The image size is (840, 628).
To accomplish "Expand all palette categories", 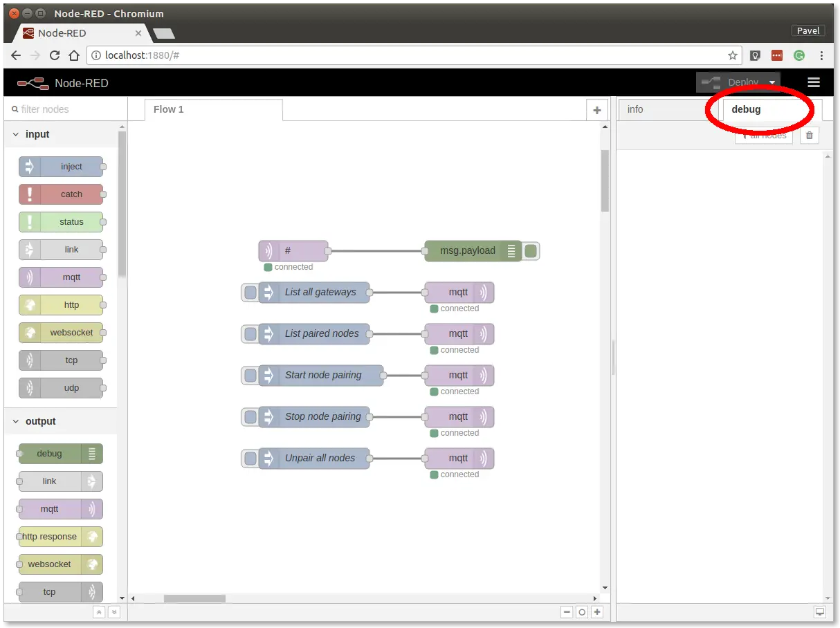I will [114, 612].
